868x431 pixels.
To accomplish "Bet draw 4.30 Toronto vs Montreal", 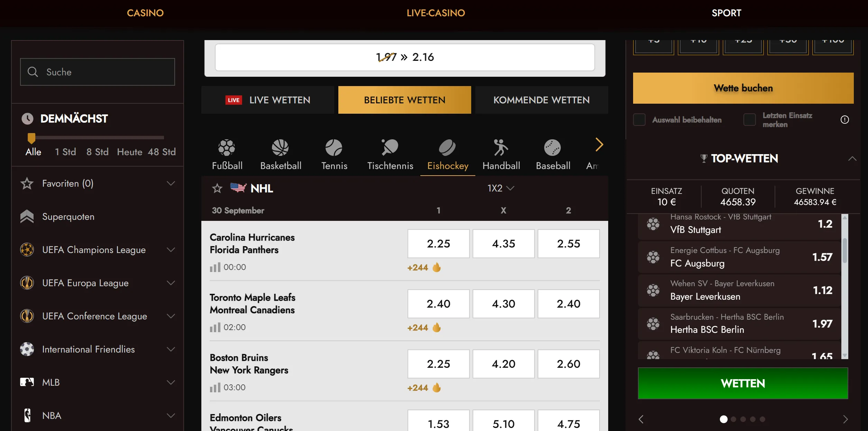I will [x=503, y=304].
